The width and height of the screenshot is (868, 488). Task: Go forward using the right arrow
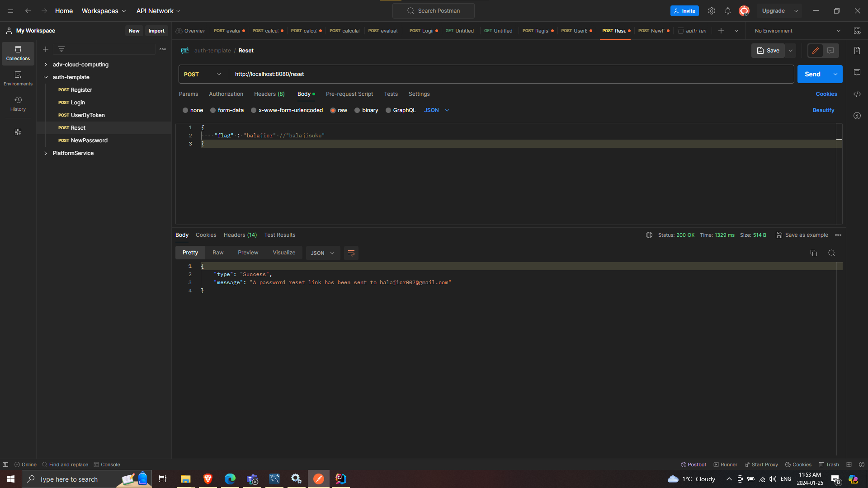[44, 11]
